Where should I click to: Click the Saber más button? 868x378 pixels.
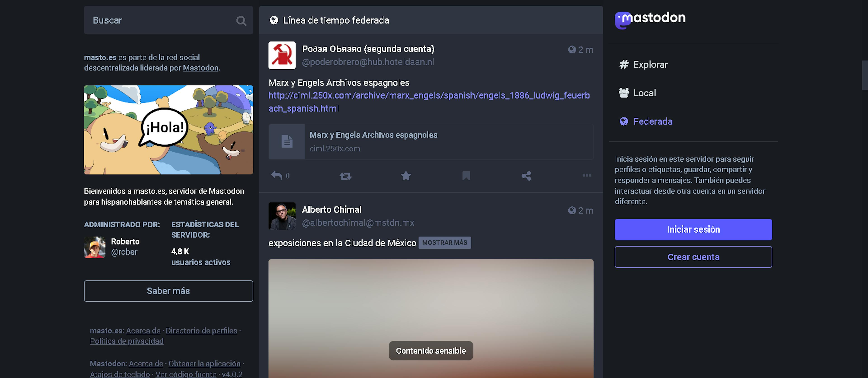click(168, 291)
